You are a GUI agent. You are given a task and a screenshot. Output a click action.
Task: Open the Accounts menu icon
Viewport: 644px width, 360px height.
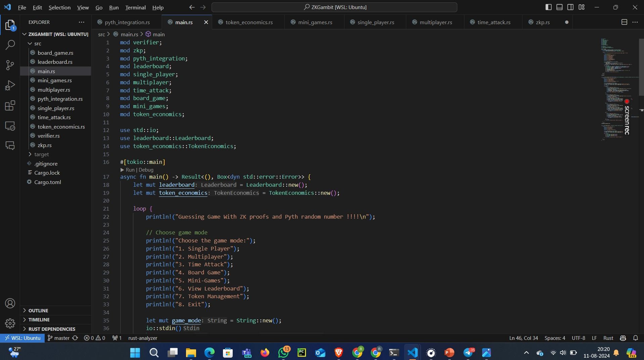click(10, 303)
